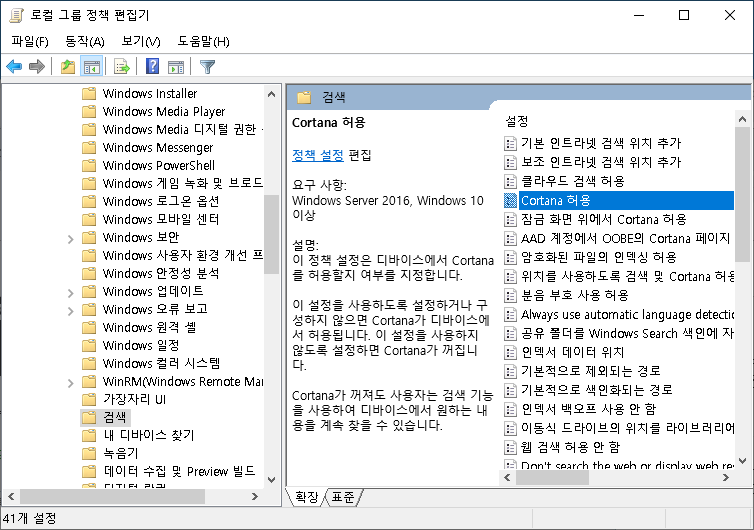Click the up one level folder icon
Viewport: 754px width, 530px height.
point(68,67)
